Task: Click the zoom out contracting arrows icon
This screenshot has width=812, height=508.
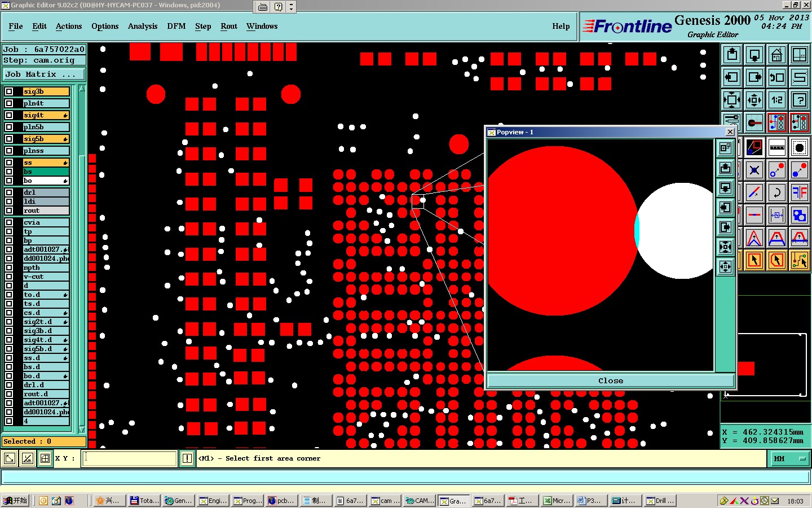Action: point(754,100)
